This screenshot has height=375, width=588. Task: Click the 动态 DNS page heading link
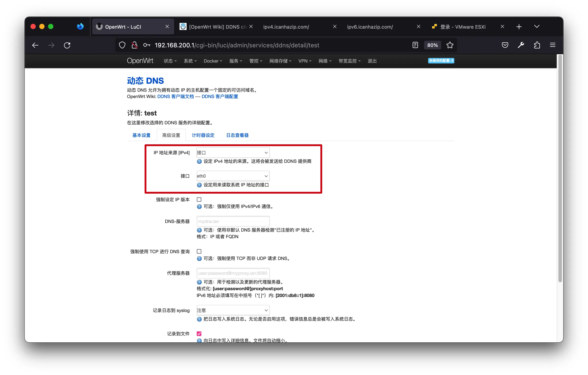[x=145, y=81]
